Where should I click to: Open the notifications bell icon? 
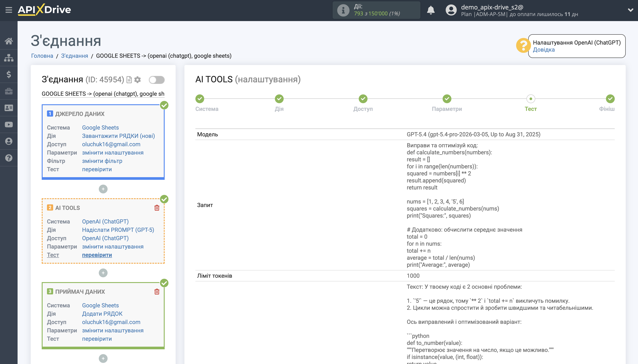(x=431, y=10)
